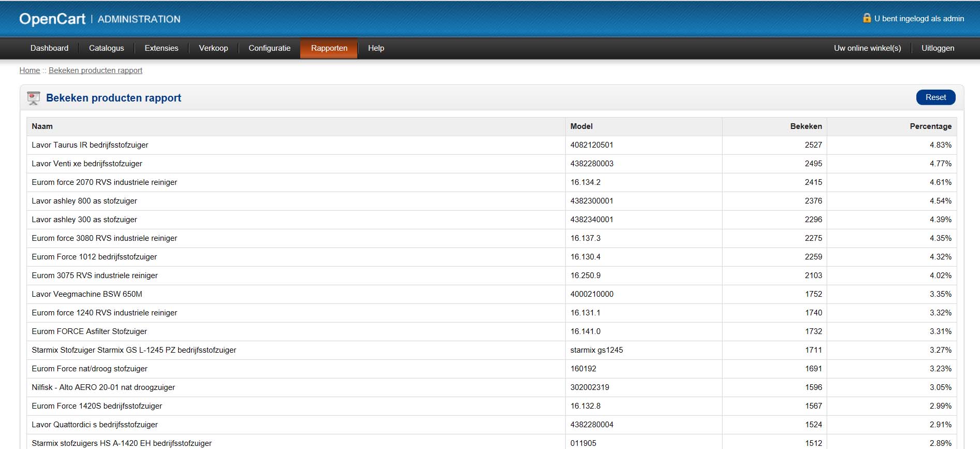Viewport: 980px width, 449px height.
Task: Click the report icon beside Bekeken producten rapport
Action: (x=34, y=98)
